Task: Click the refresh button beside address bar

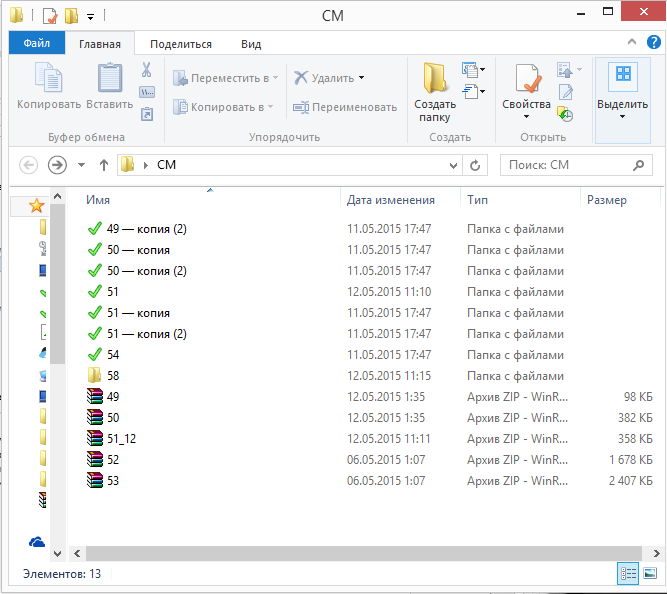Action: tap(476, 165)
